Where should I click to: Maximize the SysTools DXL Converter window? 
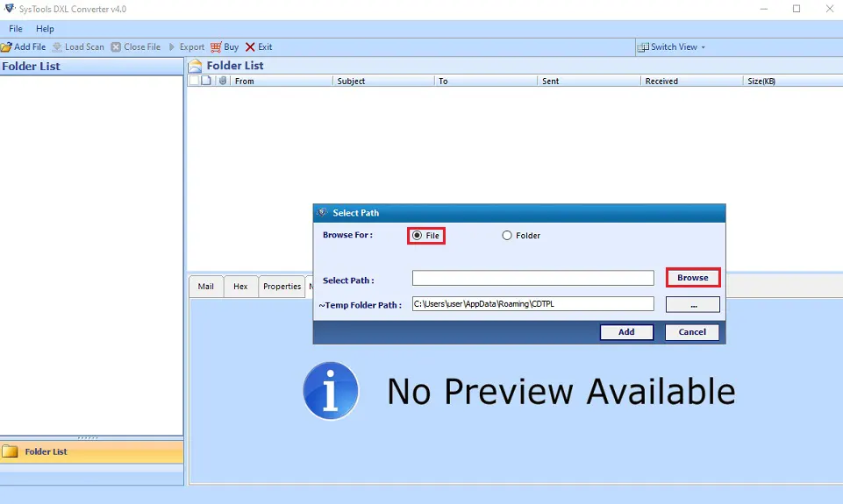pyautogui.click(x=797, y=9)
